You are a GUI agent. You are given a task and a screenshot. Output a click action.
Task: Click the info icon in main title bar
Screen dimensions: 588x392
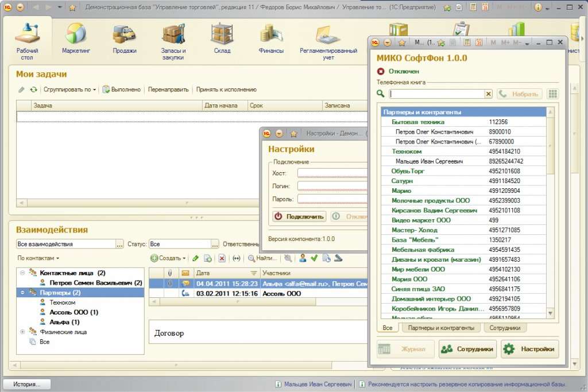click(537, 7)
